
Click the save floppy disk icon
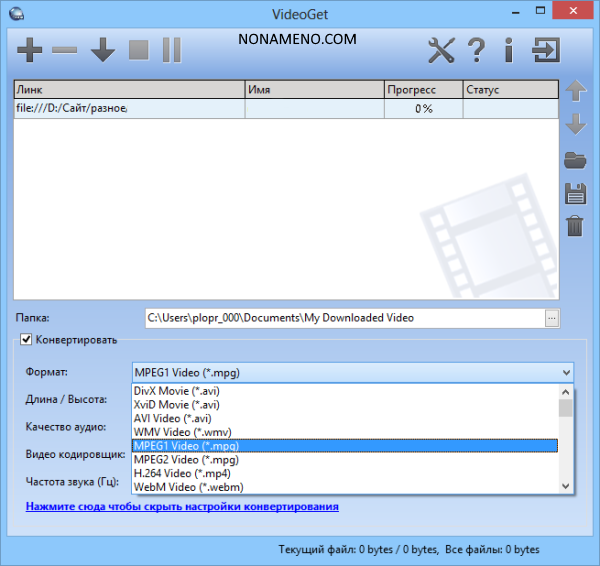575,193
